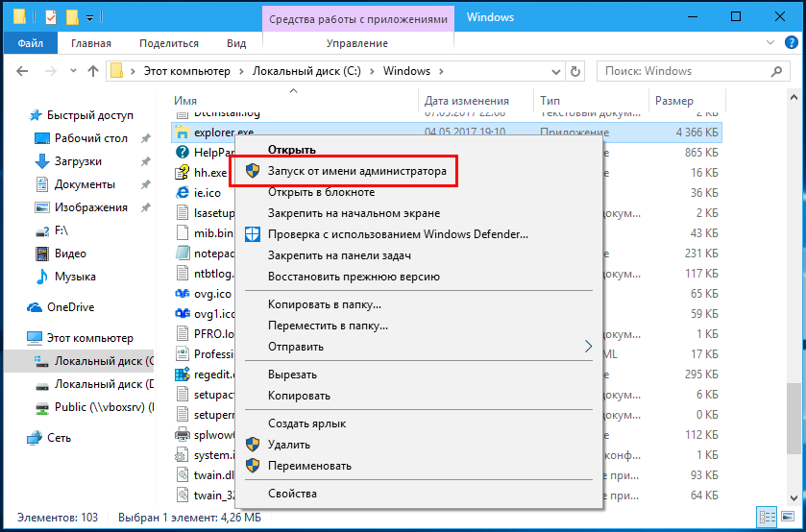Switch to details view layout icon

click(768, 516)
